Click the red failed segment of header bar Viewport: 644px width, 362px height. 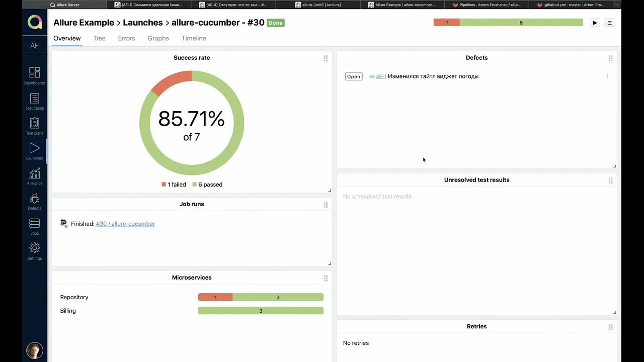click(447, 23)
